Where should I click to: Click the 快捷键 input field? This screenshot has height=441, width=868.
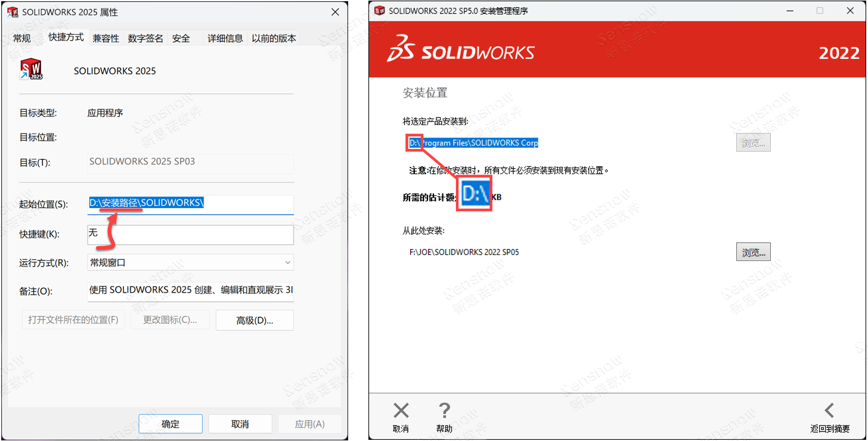pos(190,234)
